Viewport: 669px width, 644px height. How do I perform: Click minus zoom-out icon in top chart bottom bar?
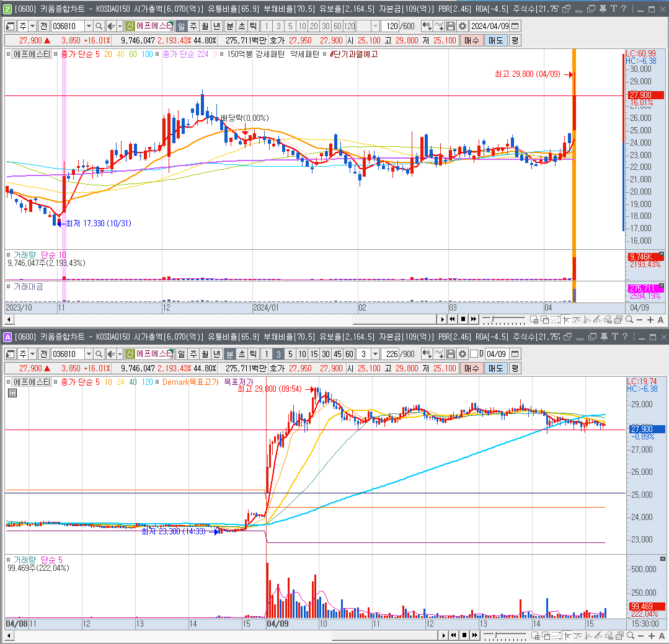click(x=640, y=319)
